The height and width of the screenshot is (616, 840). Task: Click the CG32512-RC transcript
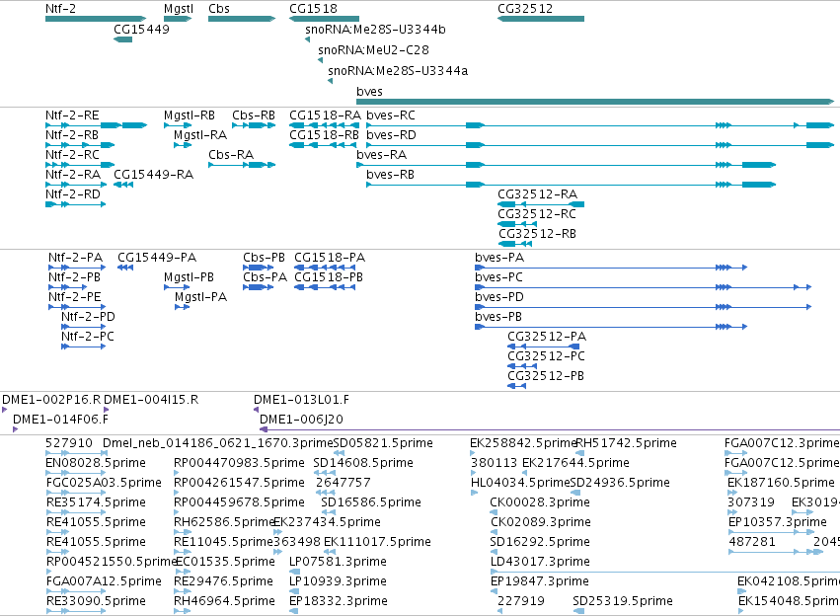tap(517, 224)
